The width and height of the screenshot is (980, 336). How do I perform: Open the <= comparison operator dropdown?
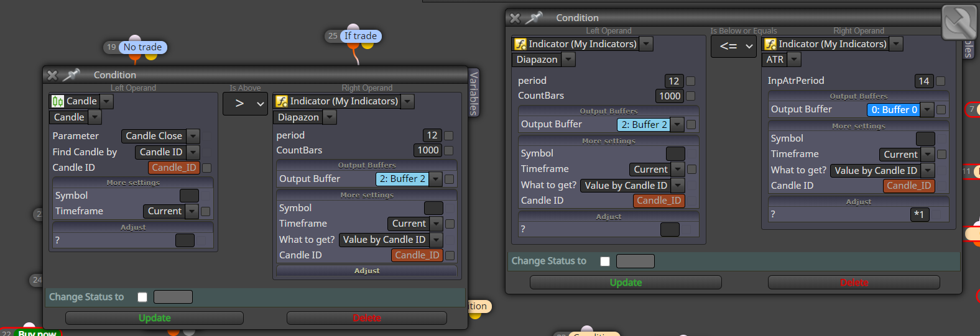tap(734, 46)
